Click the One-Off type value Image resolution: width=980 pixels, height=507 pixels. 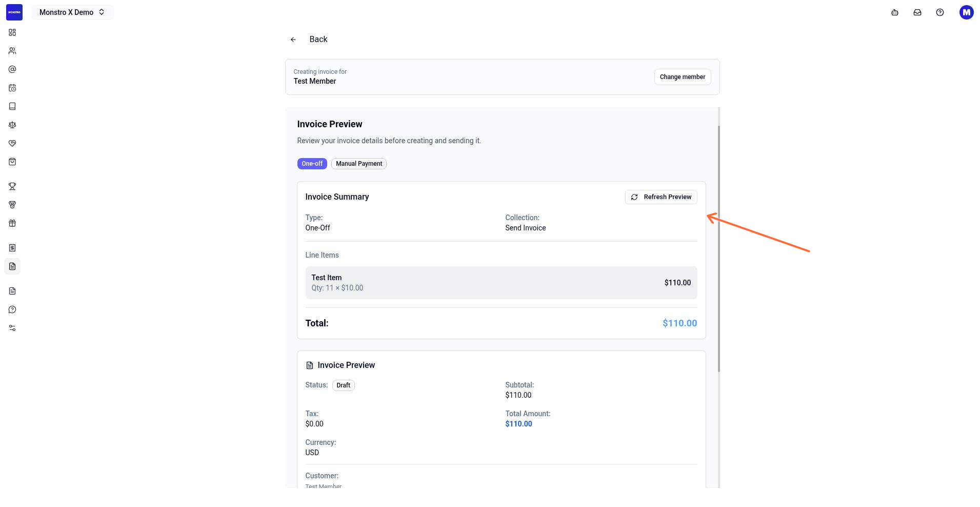click(318, 228)
